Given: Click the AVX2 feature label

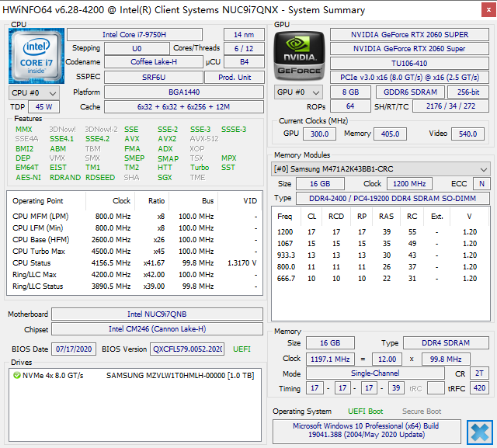Looking at the screenshot, I should click(x=166, y=139).
